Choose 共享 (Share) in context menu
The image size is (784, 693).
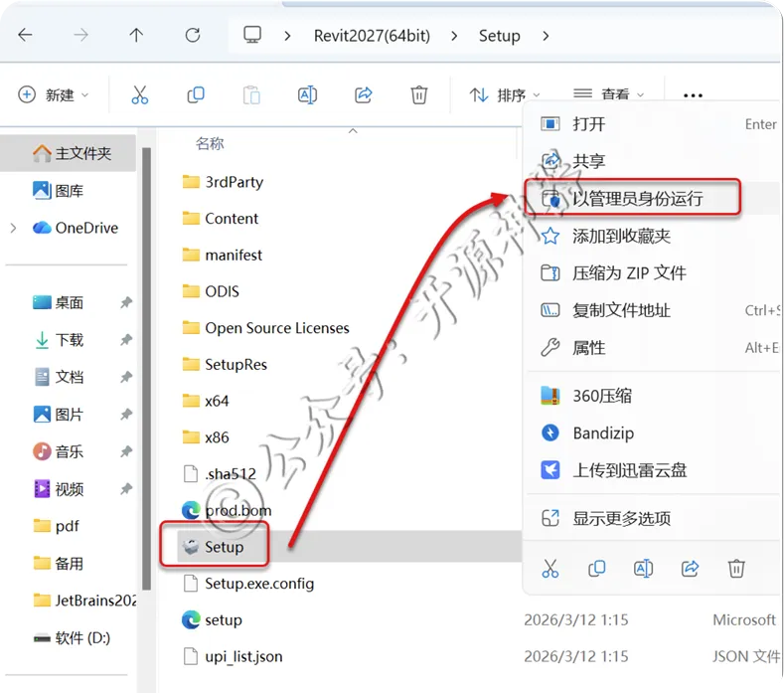pyautogui.click(x=653, y=161)
